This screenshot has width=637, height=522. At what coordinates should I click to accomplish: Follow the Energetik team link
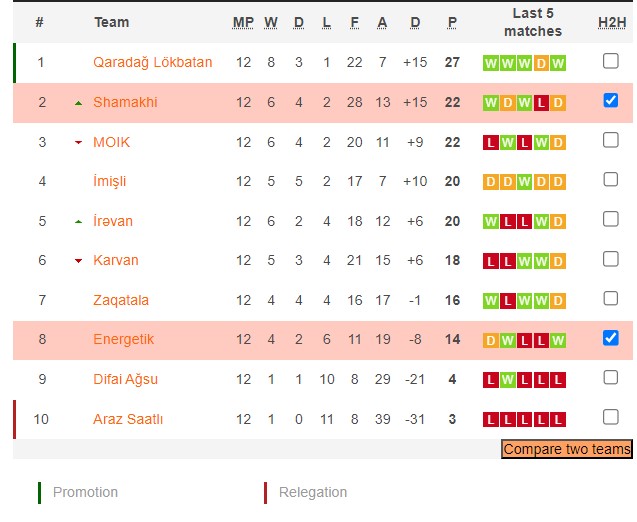[124, 339]
